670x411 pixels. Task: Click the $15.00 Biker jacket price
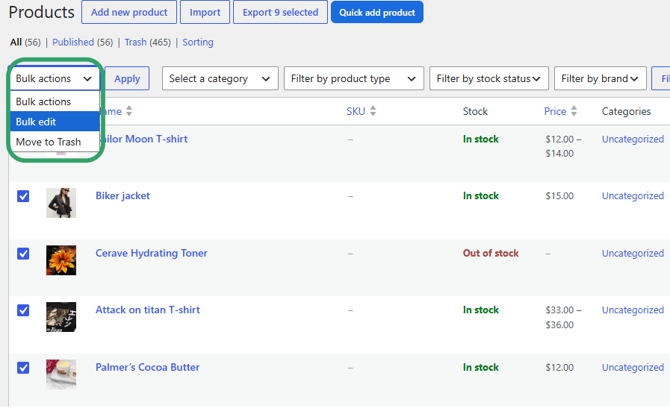tap(559, 196)
